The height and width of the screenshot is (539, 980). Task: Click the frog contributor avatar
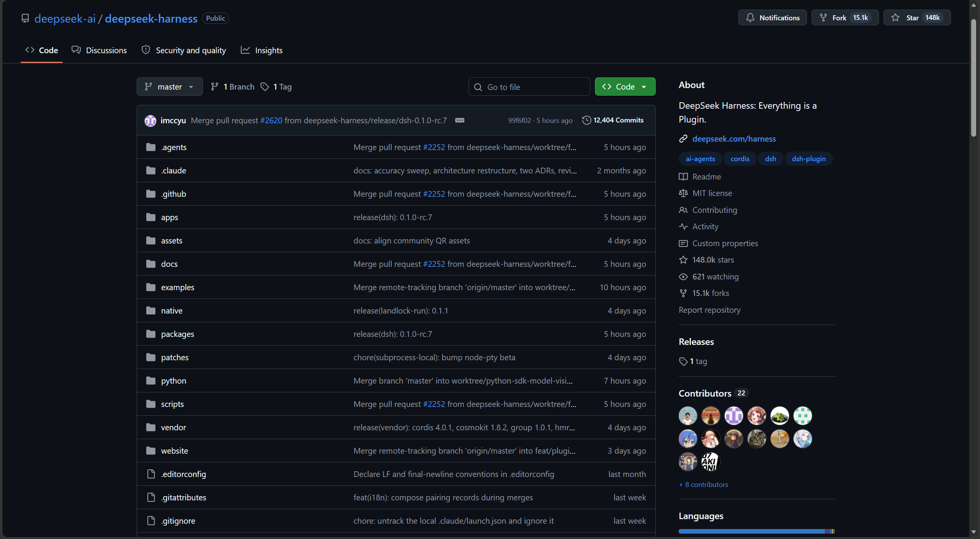tap(780, 416)
